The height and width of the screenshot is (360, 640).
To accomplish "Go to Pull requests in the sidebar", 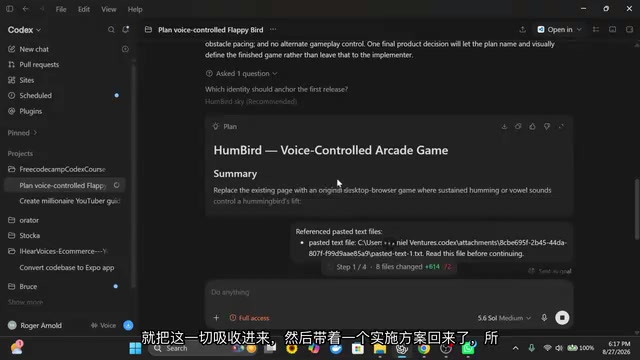I will pos(39,64).
